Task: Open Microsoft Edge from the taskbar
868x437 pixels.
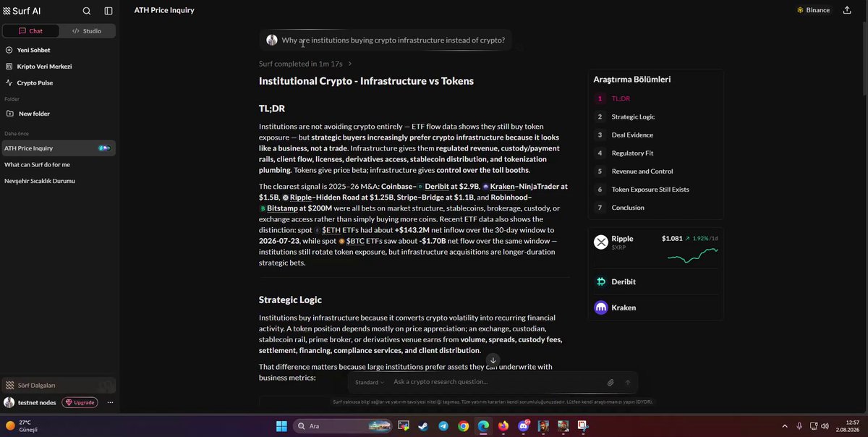Action: click(x=483, y=426)
